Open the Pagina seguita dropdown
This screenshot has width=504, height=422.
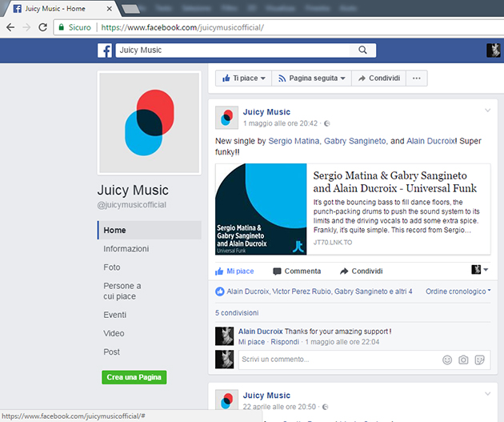tap(312, 78)
